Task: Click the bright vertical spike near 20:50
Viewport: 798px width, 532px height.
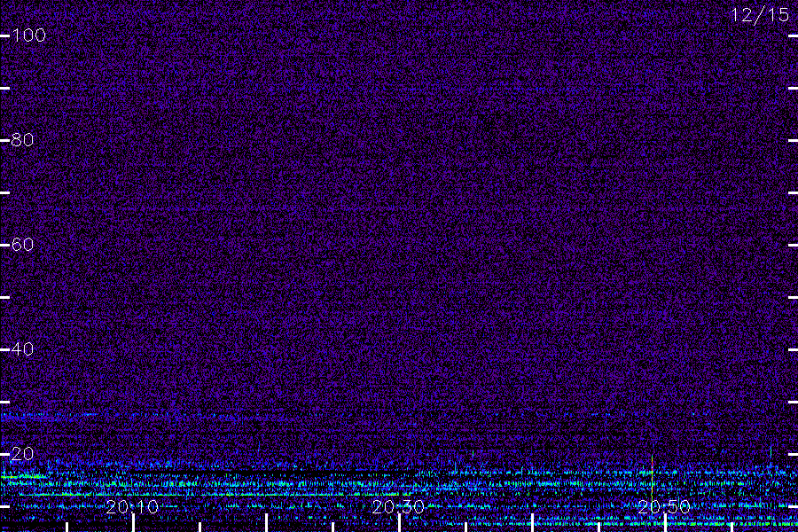Action: 652,476
